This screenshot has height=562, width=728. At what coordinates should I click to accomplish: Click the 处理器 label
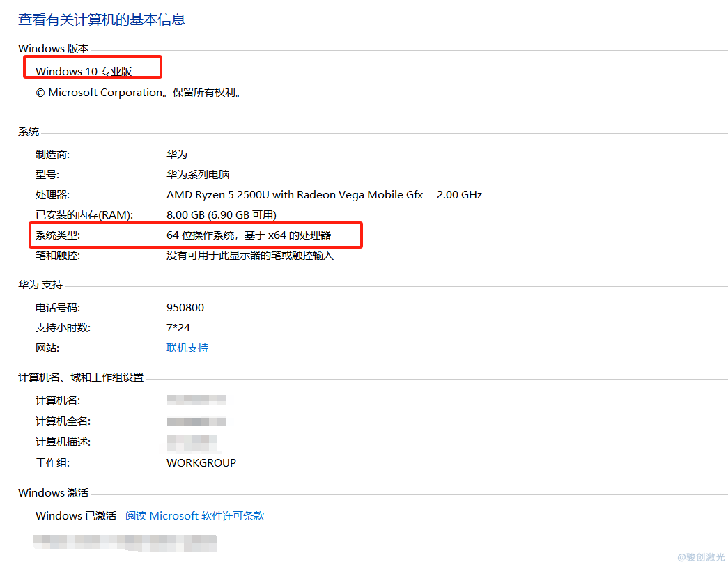click(52, 194)
